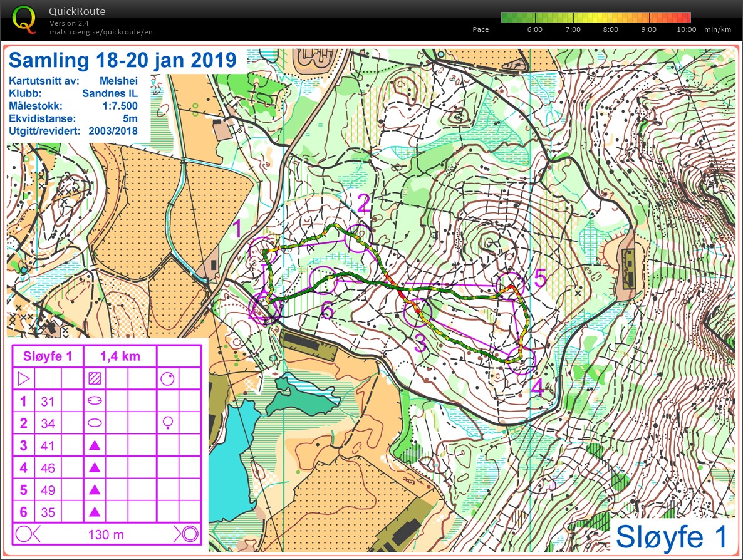Click the pace color gradient bar
This screenshot has height=560, width=743.
pyautogui.click(x=596, y=18)
